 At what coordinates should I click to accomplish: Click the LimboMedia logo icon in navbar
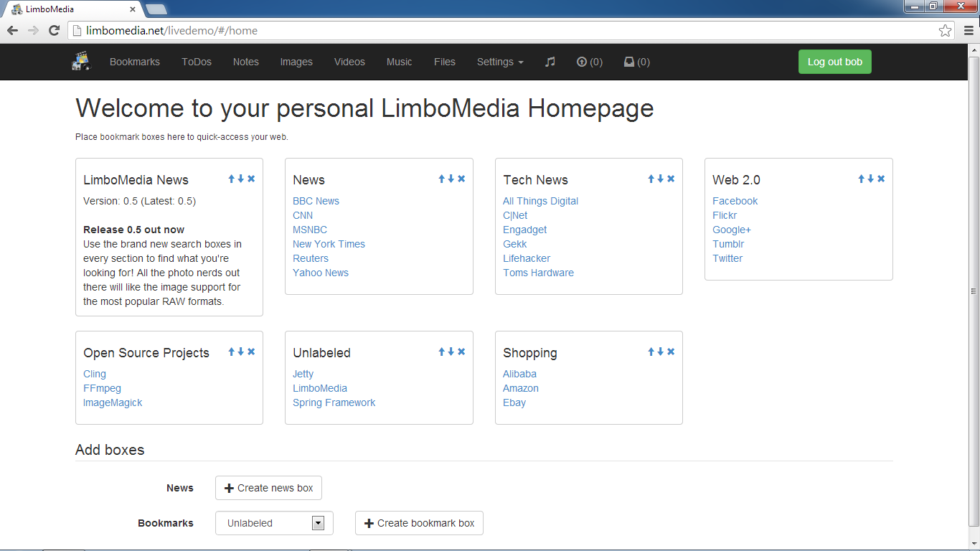click(81, 62)
